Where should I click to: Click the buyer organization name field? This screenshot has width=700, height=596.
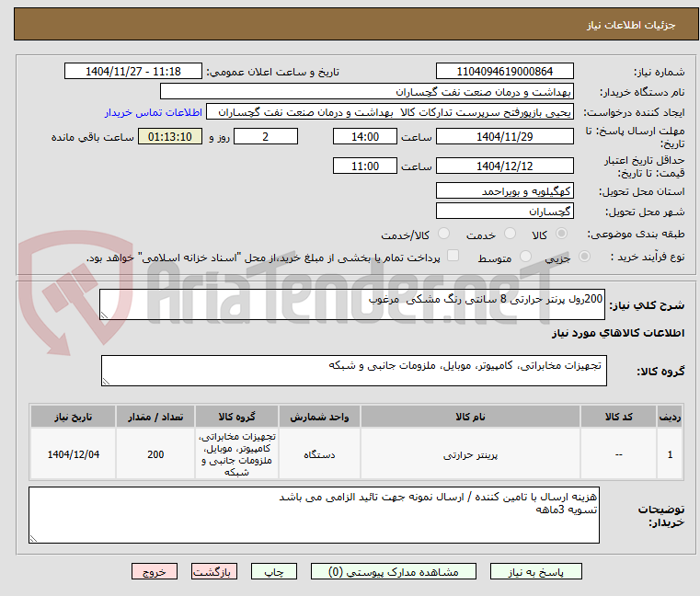tap(366, 92)
